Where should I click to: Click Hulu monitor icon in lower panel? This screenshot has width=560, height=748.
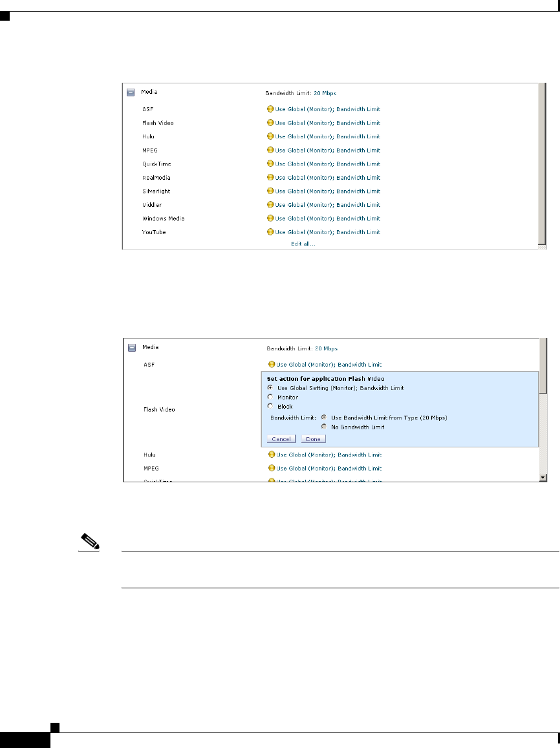(272, 454)
